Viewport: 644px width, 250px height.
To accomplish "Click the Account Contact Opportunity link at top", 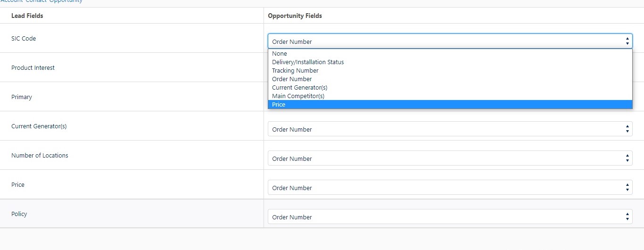I will coord(41,1).
